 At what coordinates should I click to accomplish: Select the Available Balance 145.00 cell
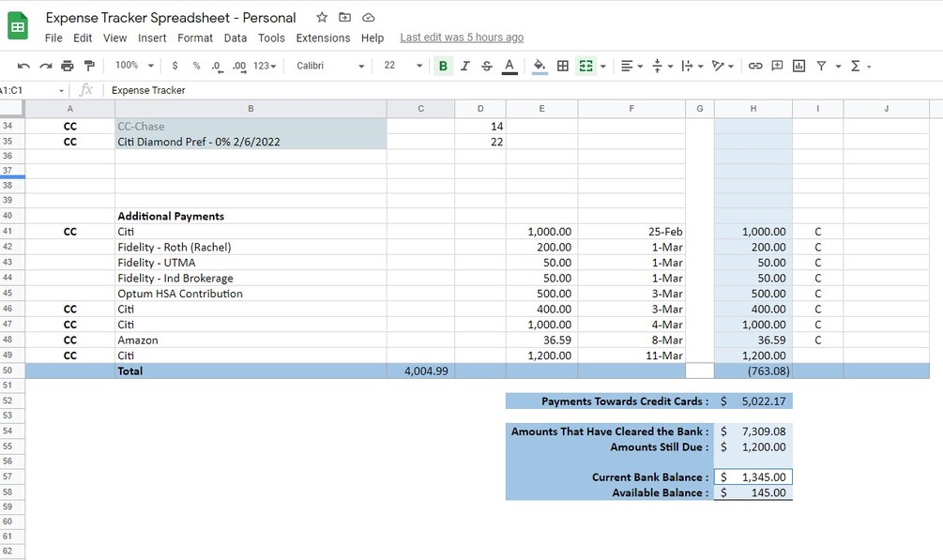753,492
